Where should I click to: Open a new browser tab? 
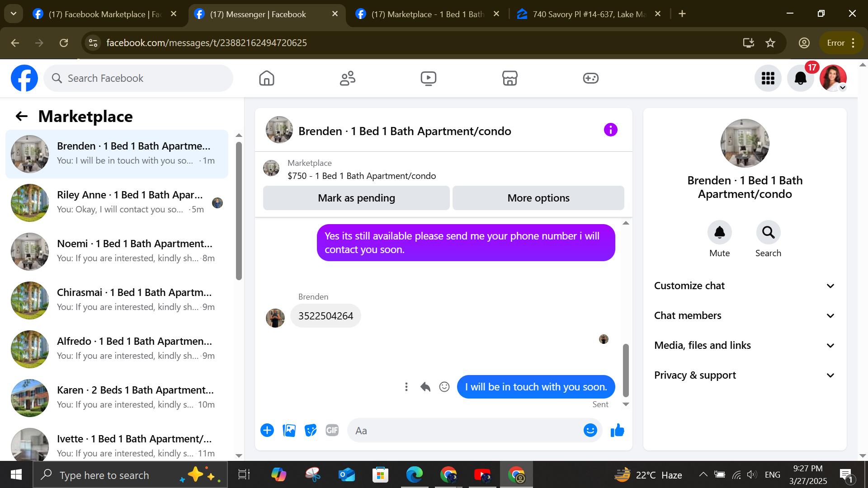682,14
